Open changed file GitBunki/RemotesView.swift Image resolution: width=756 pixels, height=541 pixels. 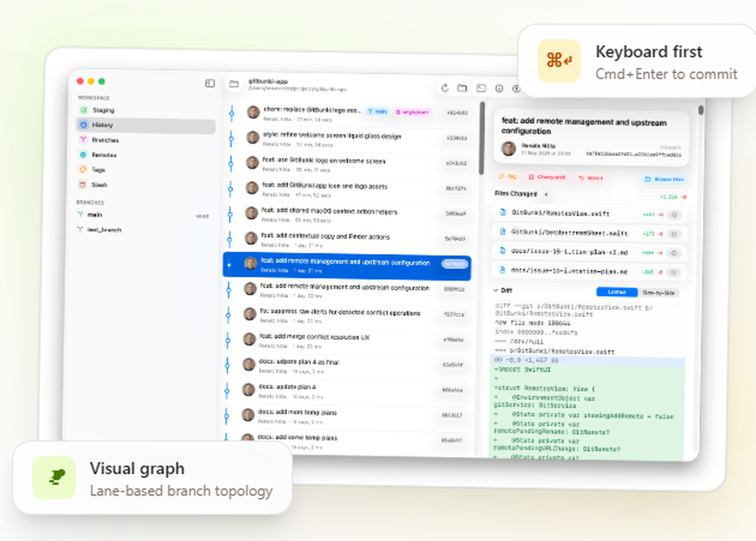590,213
